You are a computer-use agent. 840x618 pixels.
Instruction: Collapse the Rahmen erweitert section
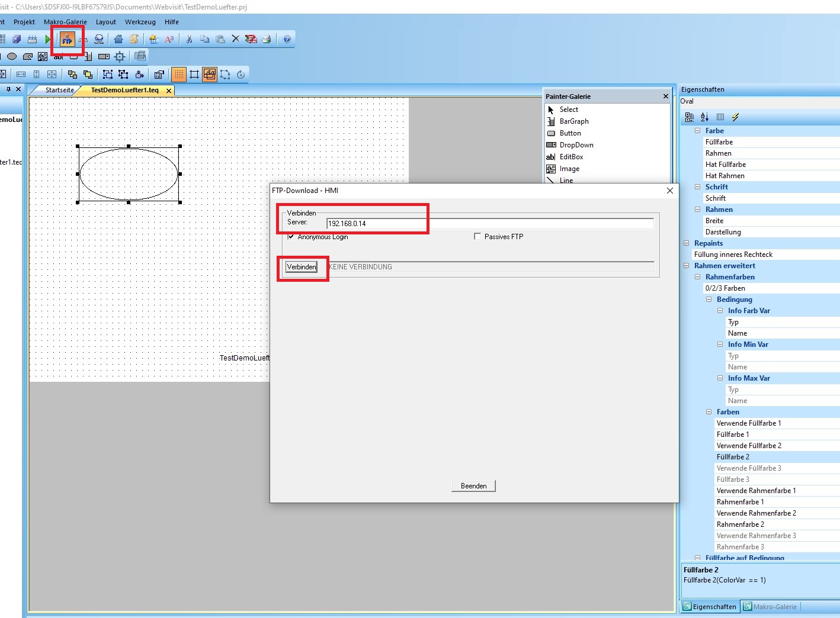tap(686, 266)
